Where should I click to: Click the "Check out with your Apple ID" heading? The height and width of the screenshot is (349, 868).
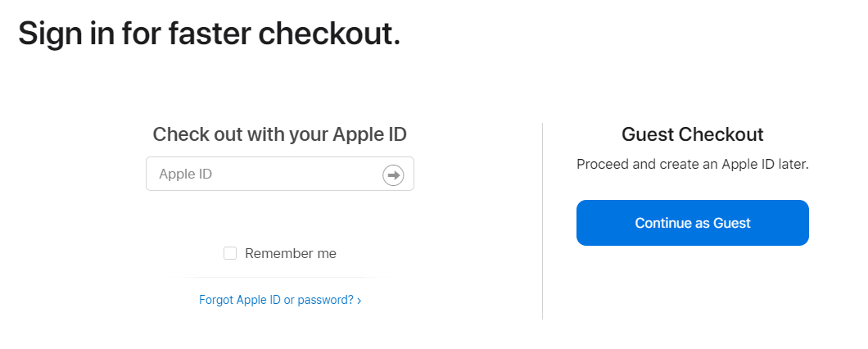tap(279, 134)
